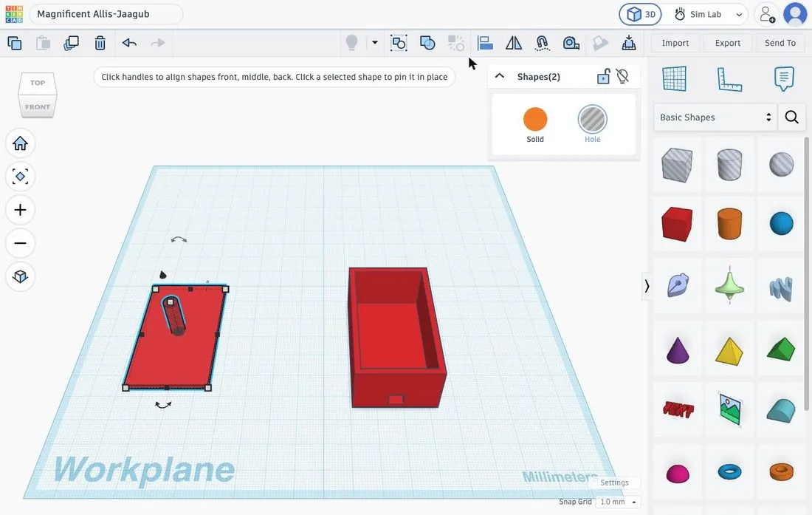Switch to orthographic view cube icon
The image size is (812, 515).
click(20, 276)
